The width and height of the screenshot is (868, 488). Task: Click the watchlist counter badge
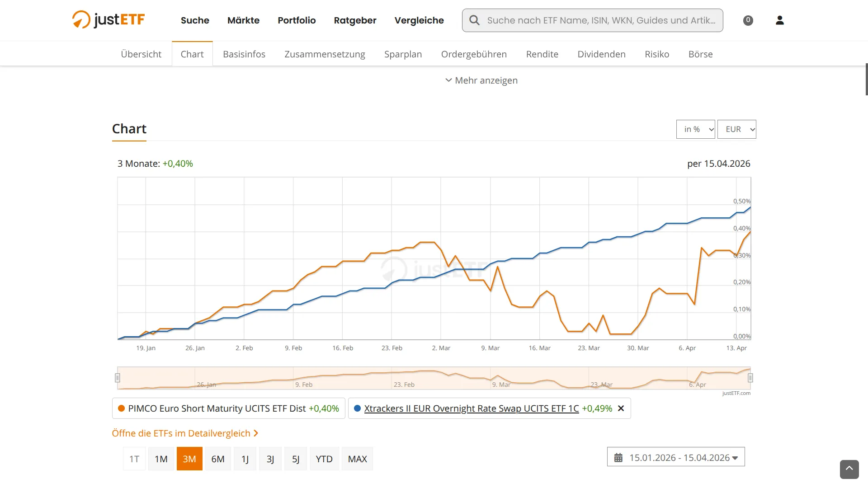pos(748,20)
